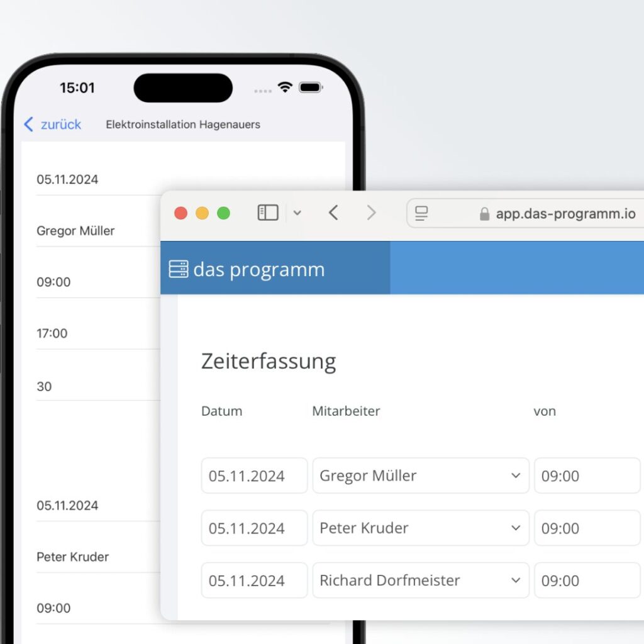Click the Safari sidebar toggle icon

[x=268, y=213]
